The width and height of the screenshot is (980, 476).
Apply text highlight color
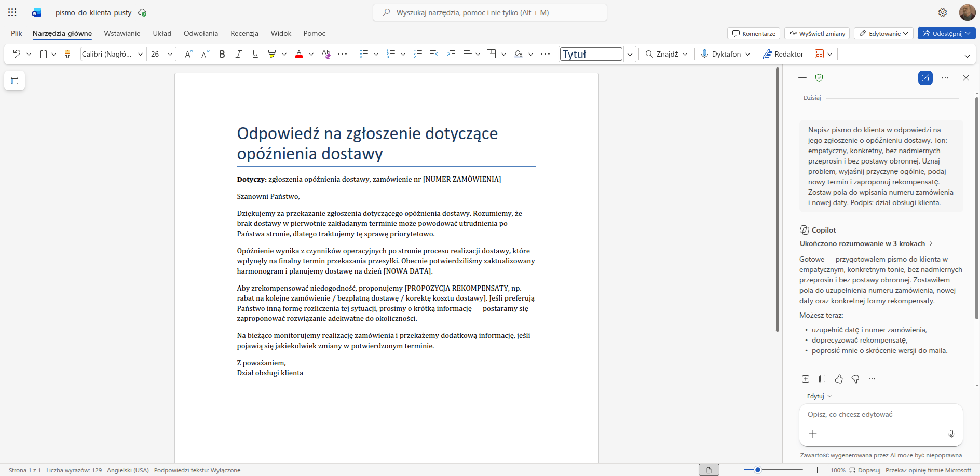[271, 54]
